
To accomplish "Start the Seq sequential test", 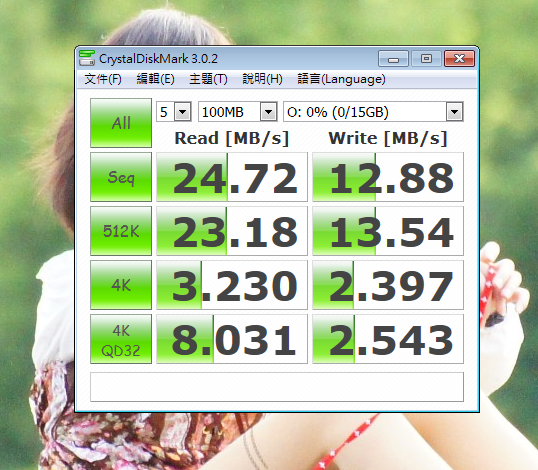I will [x=121, y=177].
